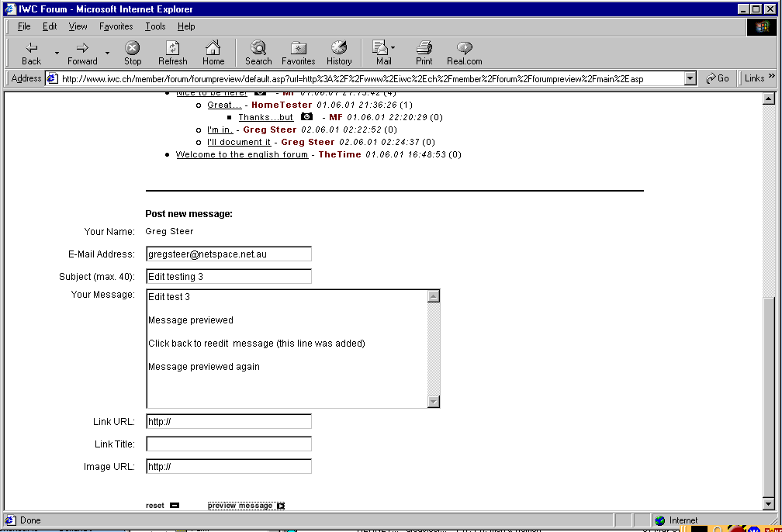Print the current page
782x532 pixels.
pyautogui.click(x=424, y=54)
